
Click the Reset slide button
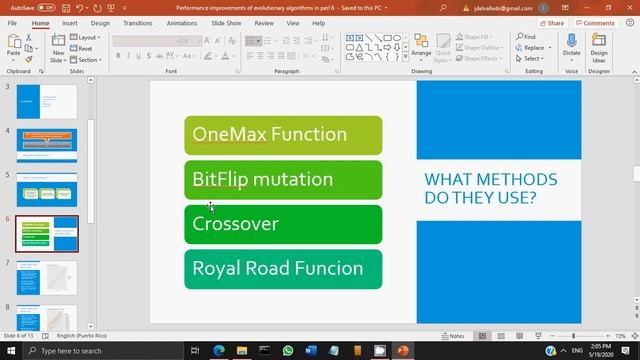pyautogui.click(x=81, y=48)
